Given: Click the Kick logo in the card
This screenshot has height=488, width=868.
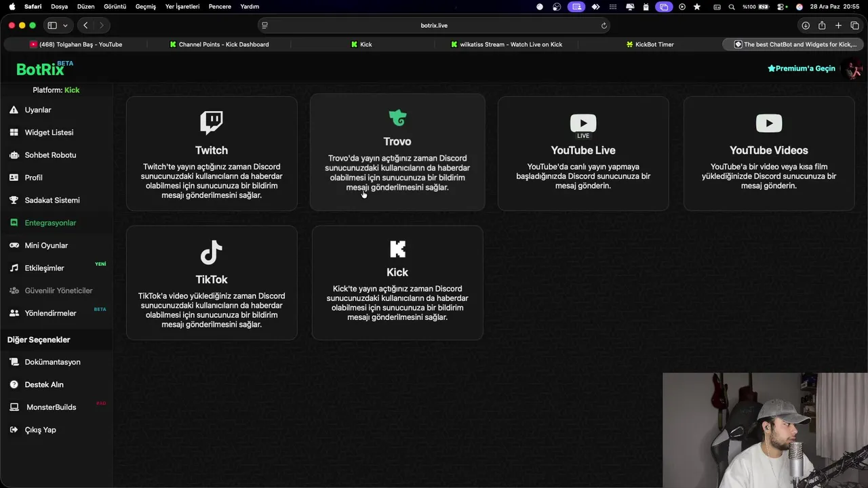Looking at the screenshot, I should click(x=397, y=249).
